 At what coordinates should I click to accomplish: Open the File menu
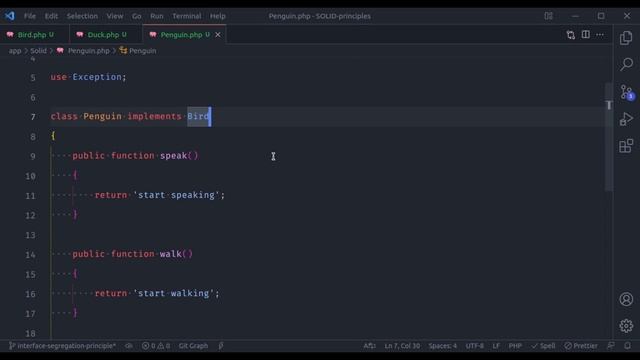(x=30, y=16)
